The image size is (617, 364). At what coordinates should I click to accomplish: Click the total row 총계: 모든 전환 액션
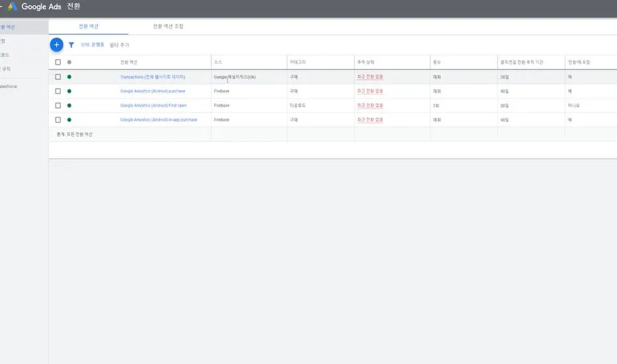point(74,134)
